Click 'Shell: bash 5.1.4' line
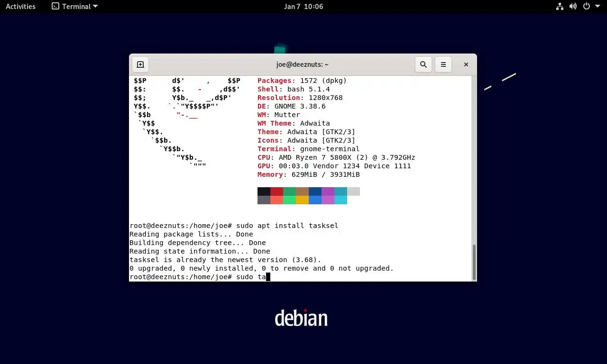 click(294, 89)
